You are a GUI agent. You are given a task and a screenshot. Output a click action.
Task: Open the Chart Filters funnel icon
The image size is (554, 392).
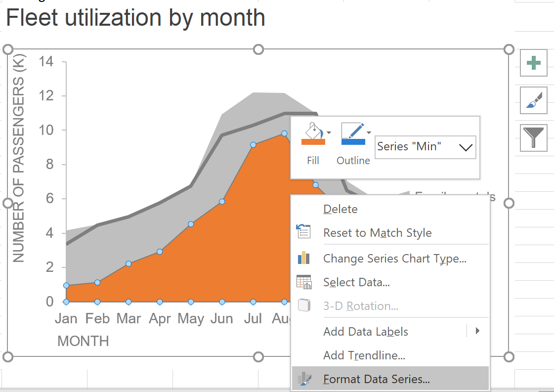click(x=533, y=138)
